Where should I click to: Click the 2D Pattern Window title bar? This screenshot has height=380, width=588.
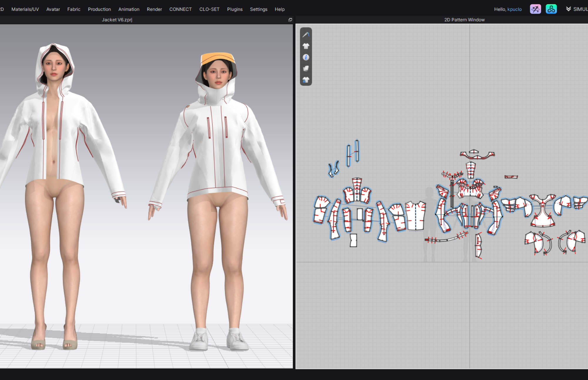click(464, 20)
